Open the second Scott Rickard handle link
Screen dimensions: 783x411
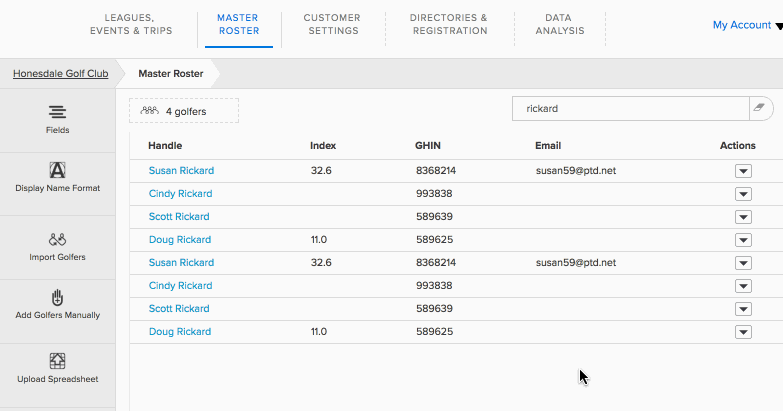pyautogui.click(x=179, y=308)
